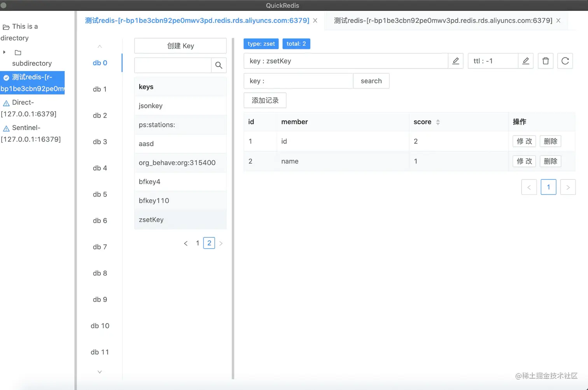The image size is (588, 390).
Task: Focus the member search key : field
Action: (298, 81)
